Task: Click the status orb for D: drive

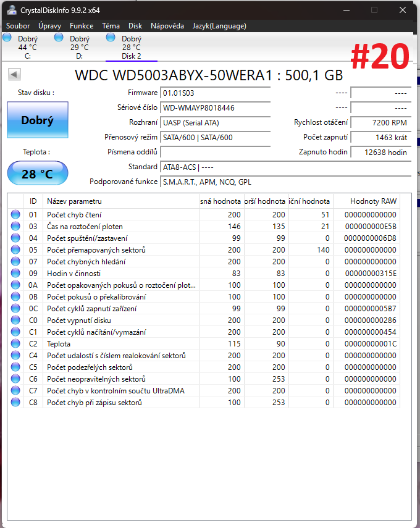Action: (59, 38)
